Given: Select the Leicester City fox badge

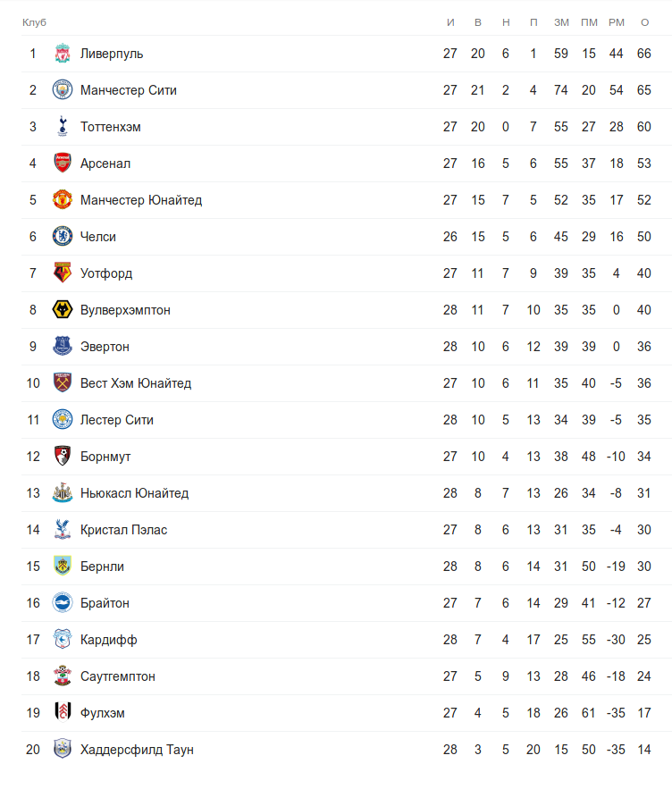Looking at the screenshot, I should (62, 420).
